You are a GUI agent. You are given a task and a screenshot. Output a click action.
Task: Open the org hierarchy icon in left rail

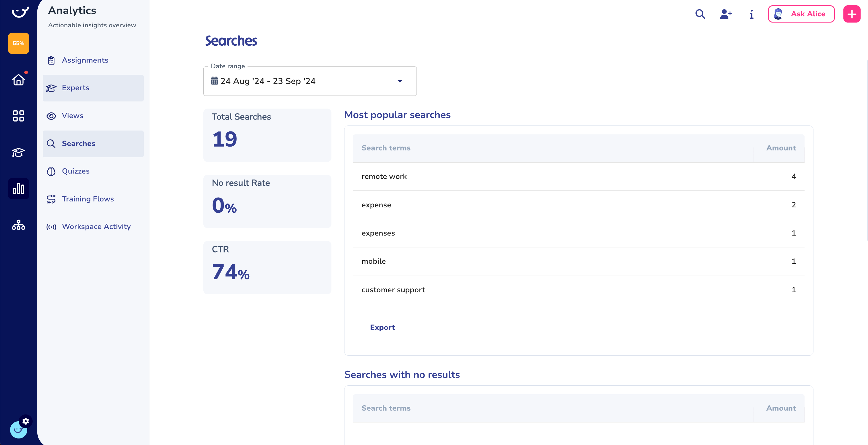coord(19,225)
